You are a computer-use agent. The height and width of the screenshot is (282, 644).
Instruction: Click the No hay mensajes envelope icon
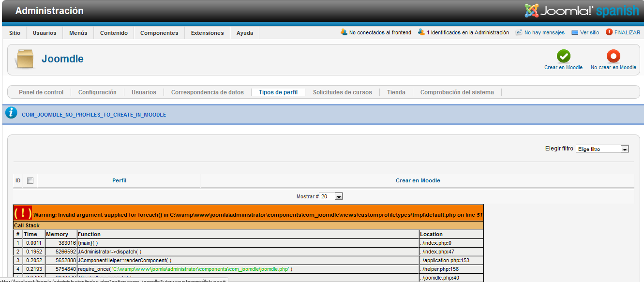click(519, 33)
